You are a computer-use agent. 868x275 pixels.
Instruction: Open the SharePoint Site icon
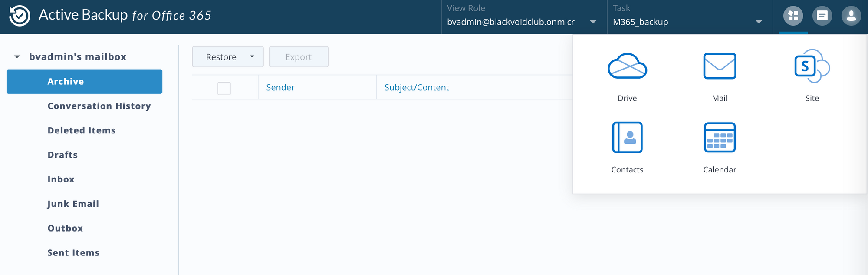click(x=812, y=66)
